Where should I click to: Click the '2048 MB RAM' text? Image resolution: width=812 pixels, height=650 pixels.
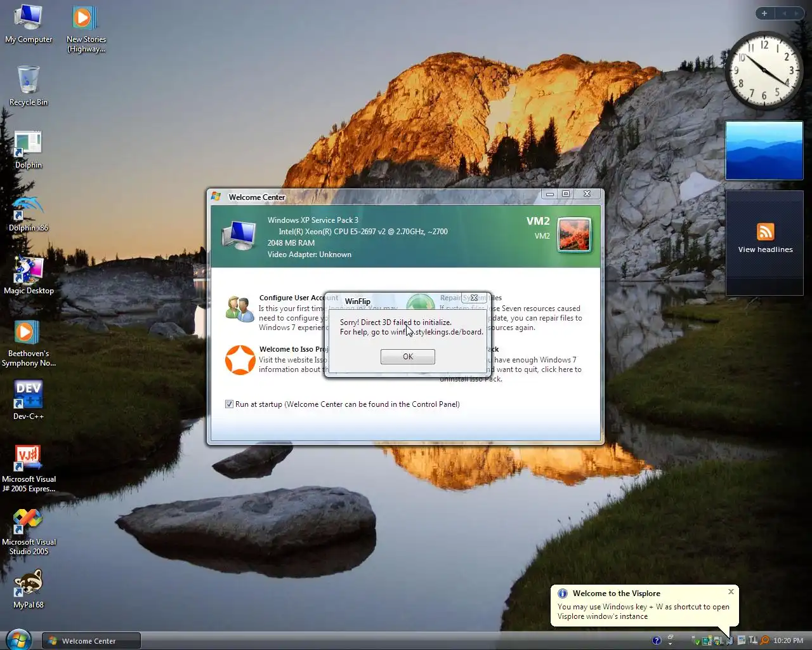[291, 243]
